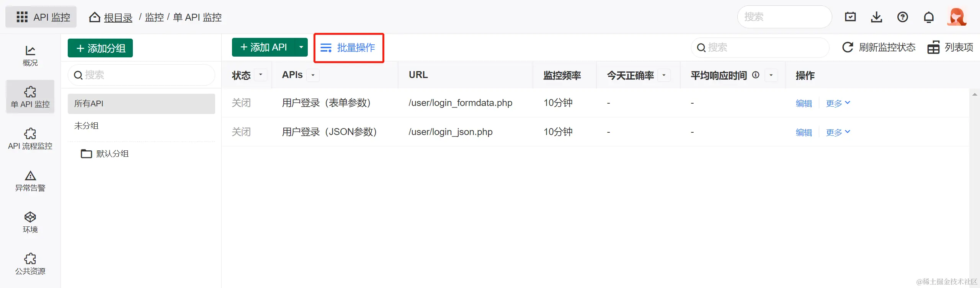Open 列表项 column settings
The height and width of the screenshot is (288, 980).
coord(950,47)
